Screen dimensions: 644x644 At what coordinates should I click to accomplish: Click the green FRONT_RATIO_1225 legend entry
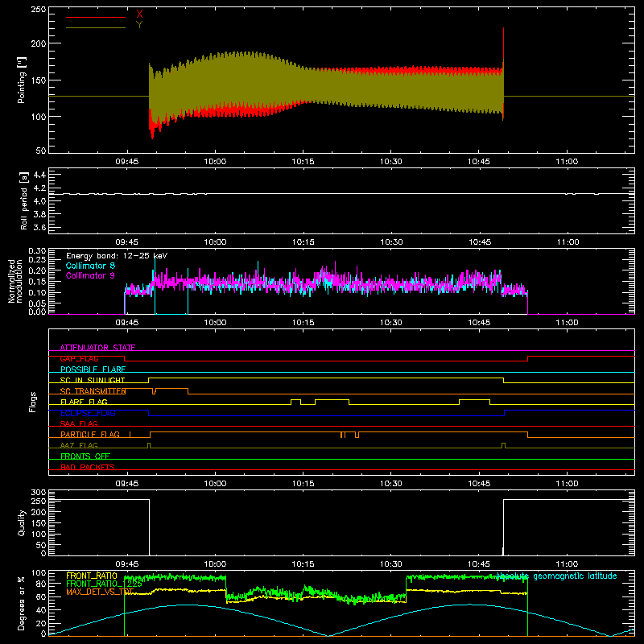[105, 584]
